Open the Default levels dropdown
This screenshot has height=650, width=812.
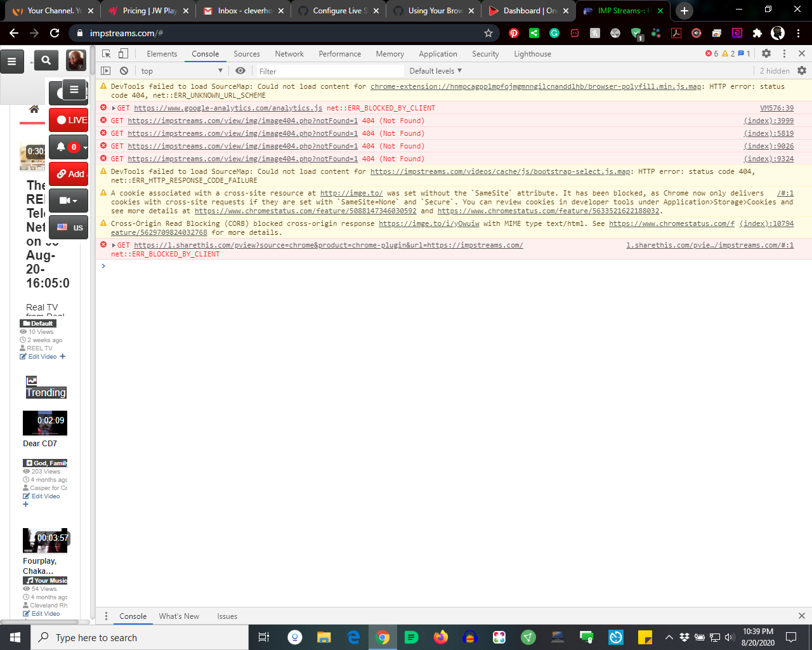click(x=435, y=70)
